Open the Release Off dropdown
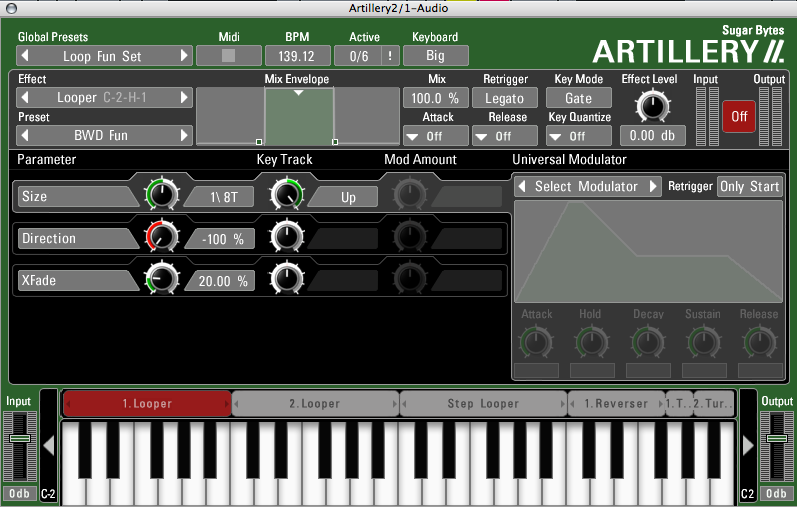Screen dimensions: 797x507 (505, 136)
